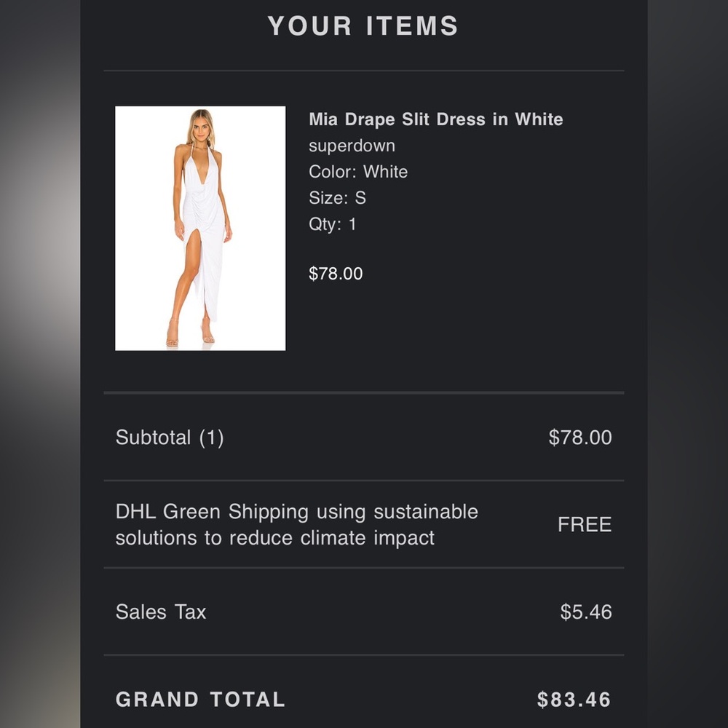Image resolution: width=728 pixels, height=728 pixels.
Task: Select the blurred left background margin
Action: click(x=40, y=364)
